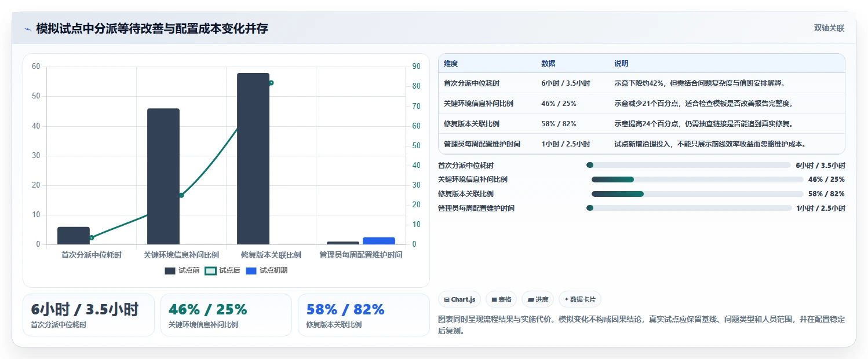Open the green 46% / 25% stat card

coord(226,315)
